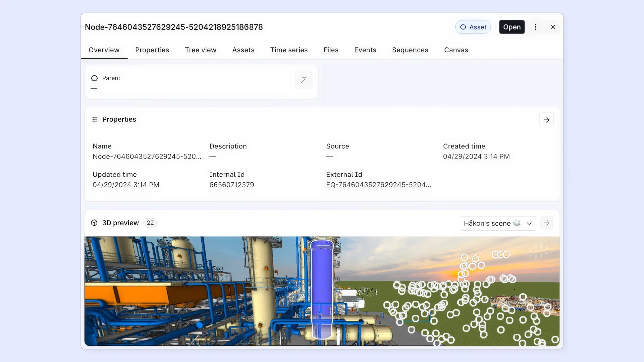Click the Created time value 04/29/2024 3:14 PM
The image size is (644, 362).
(x=476, y=157)
